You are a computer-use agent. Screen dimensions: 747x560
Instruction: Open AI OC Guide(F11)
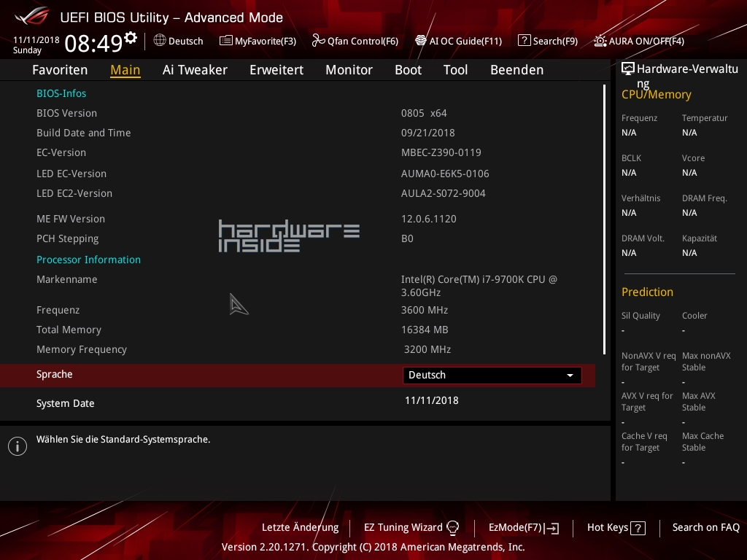(x=458, y=41)
